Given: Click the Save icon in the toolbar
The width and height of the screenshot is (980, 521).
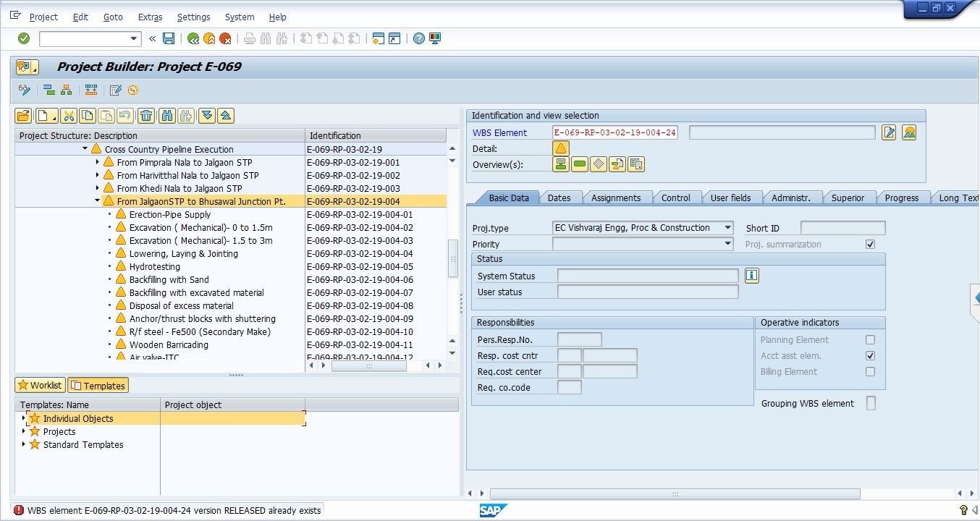Looking at the screenshot, I should point(169,38).
